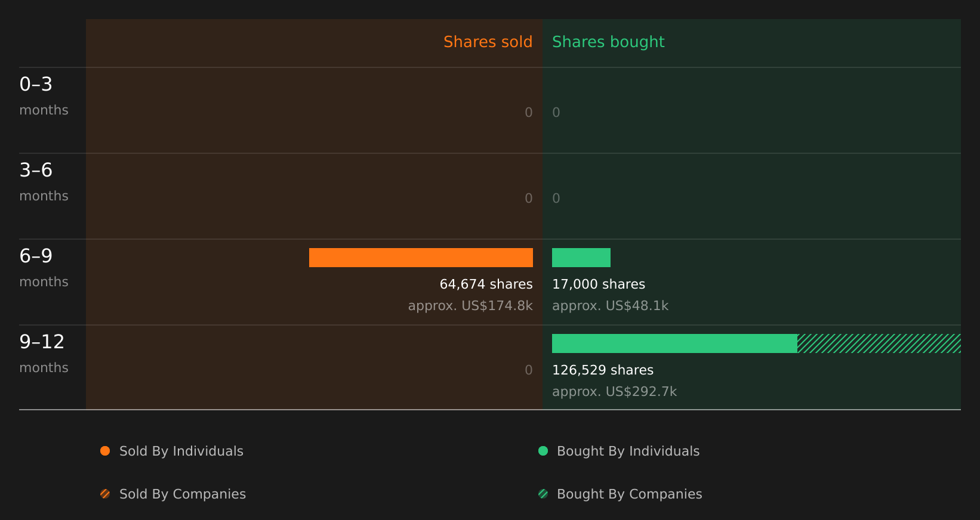Click the striped Bought By Companies legend icon
Image resolution: width=980 pixels, height=520 pixels.
click(x=543, y=494)
